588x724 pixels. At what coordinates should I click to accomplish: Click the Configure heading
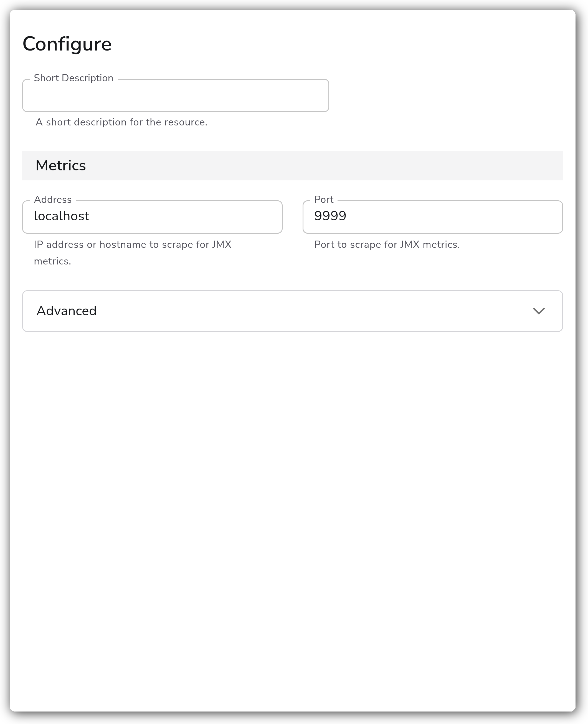[x=67, y=44]
